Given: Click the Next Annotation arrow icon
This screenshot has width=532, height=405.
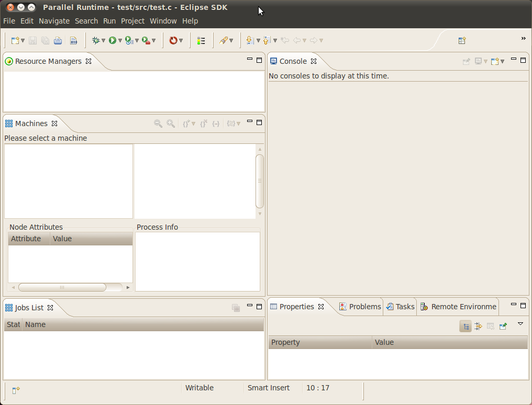Looking at the screenshot, I should (250, 41).
